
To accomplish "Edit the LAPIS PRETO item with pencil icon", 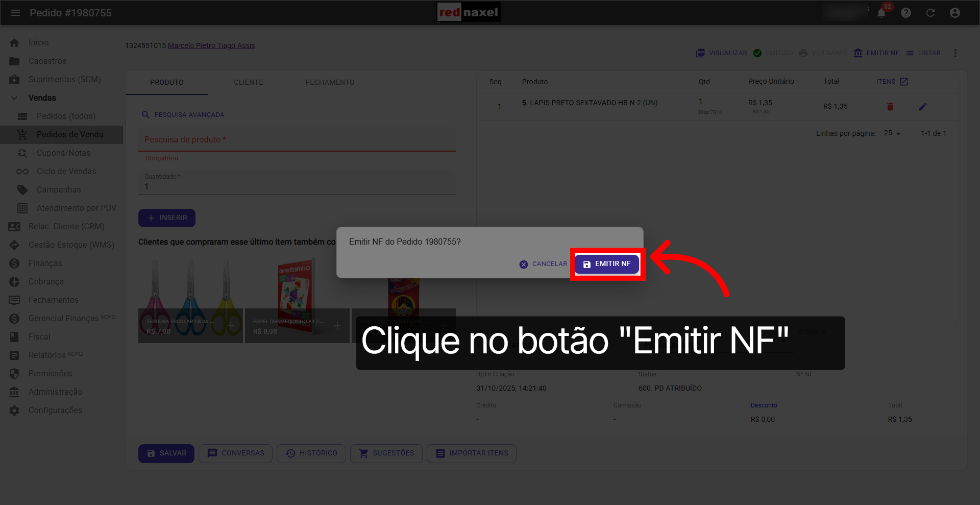I will point(923,107).
